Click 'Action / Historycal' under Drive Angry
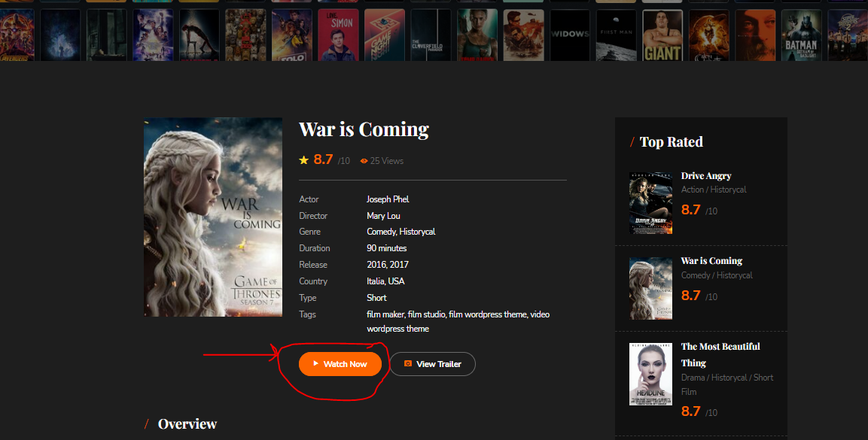The image size is (868, 440). coord(714,190)
